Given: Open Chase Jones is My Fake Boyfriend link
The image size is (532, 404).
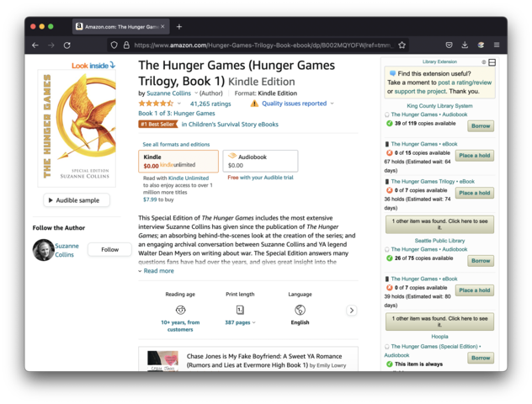Looking at the screenshot, I should (264, 360).
